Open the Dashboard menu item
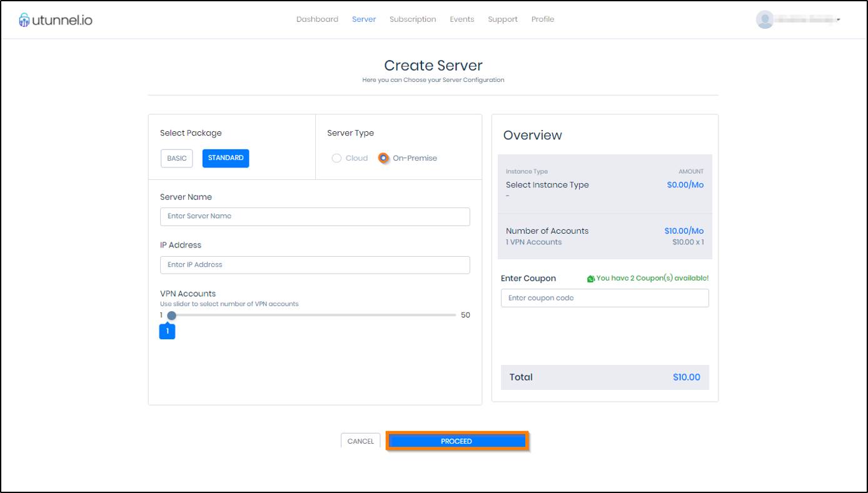The height and width of the screenshot is (493, 868). point(317,19)
